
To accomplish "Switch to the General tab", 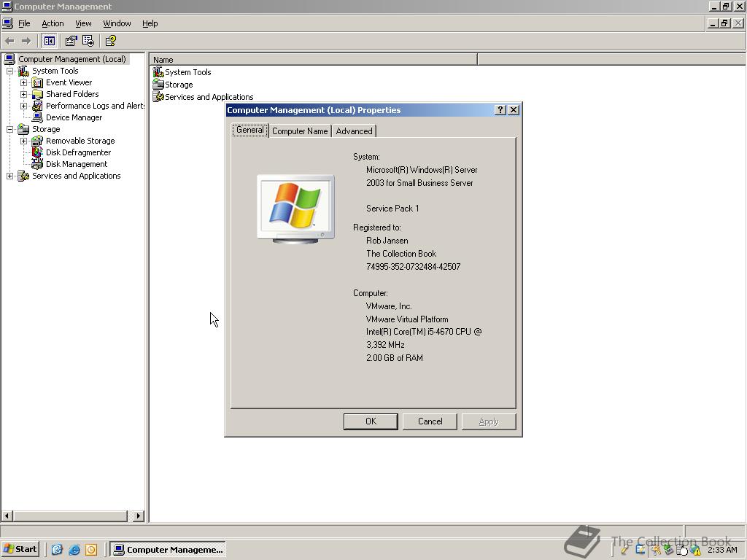I will [x=250, y=130].
